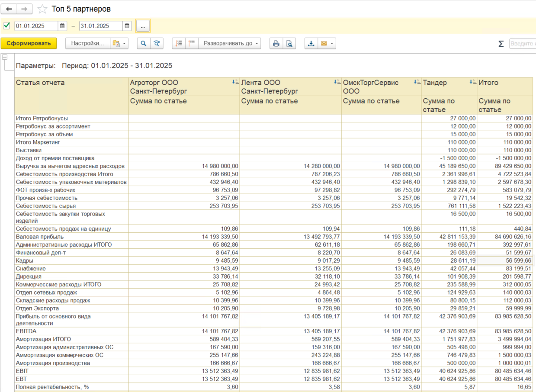Collapse the report parameters tree node
Viewport: 536px width, 392px height.
(x=5, y=57)
